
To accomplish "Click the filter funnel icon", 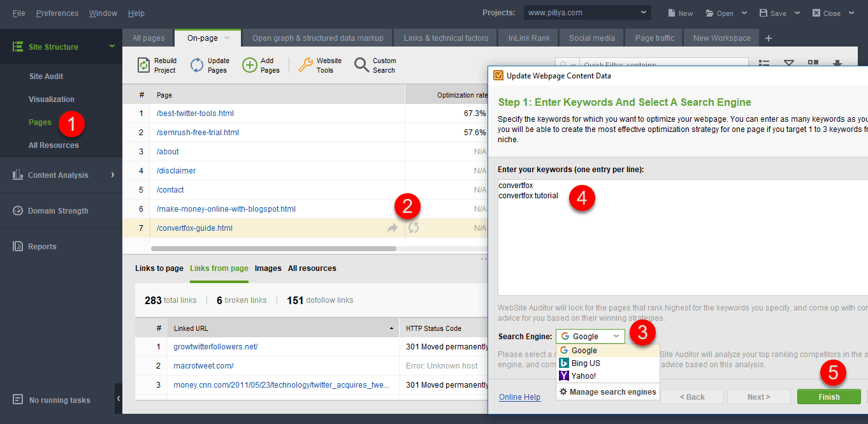I will [x=789, y=64].
